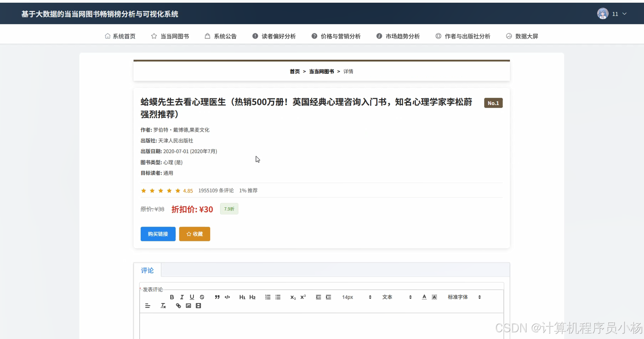Screen dimensions: 644x339
Task: Open the text alignment options
Action: coord(147,306)
